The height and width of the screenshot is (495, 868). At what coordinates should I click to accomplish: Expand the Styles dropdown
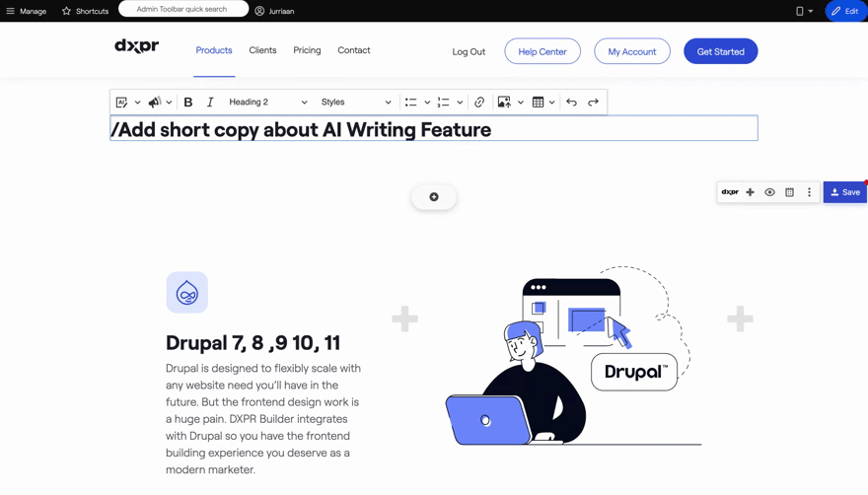point(355,103)
